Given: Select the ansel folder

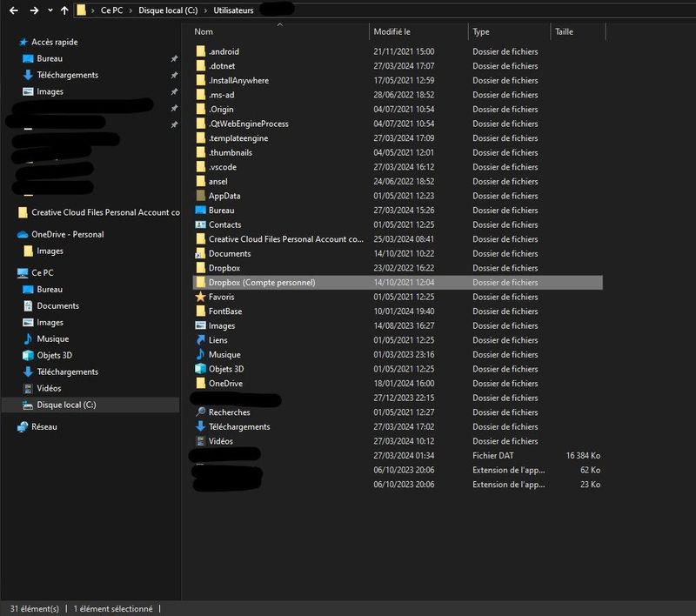Looking at the screenshot, I should [218, 182].
